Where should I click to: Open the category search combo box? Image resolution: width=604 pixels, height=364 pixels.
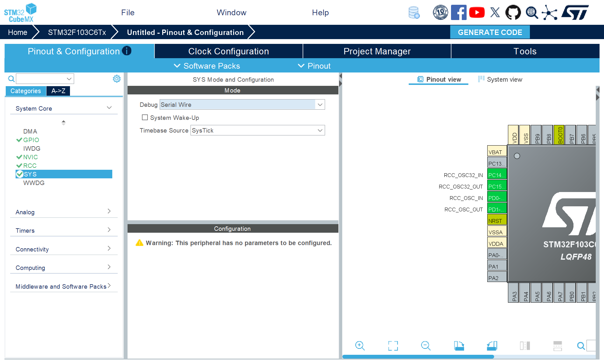coord(45,79)
